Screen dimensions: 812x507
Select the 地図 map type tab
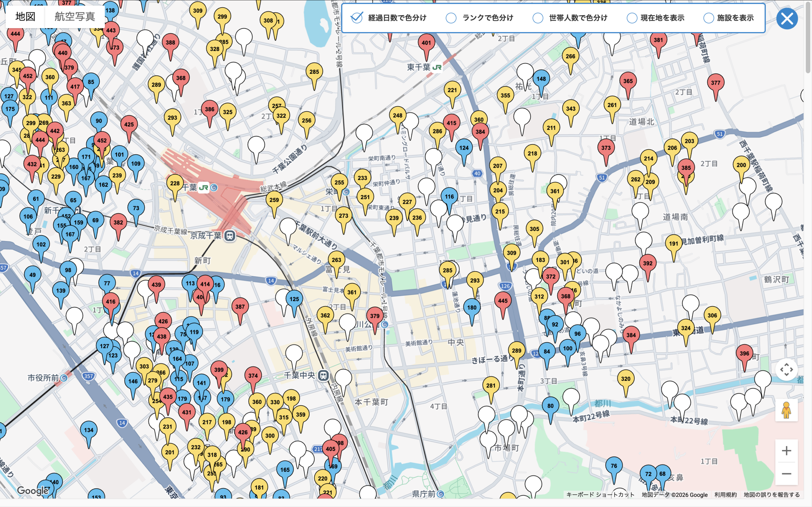pyautogui.click(x=25, y=16)
